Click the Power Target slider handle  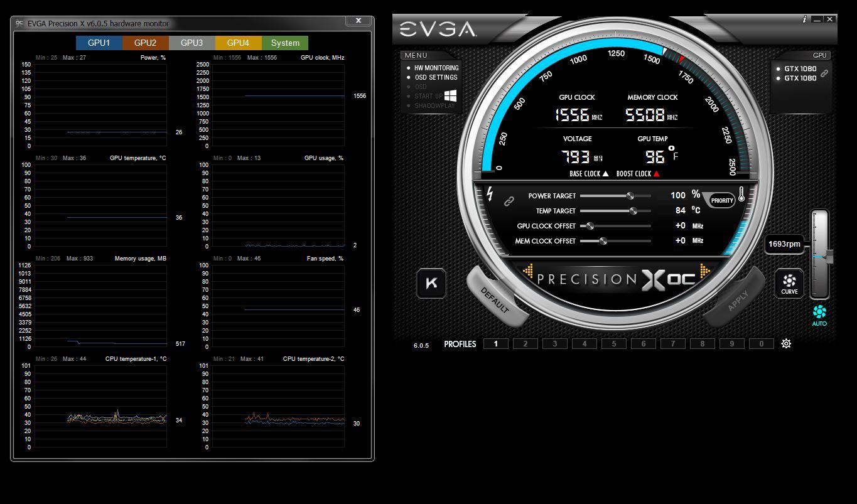[x=630, y=196]
